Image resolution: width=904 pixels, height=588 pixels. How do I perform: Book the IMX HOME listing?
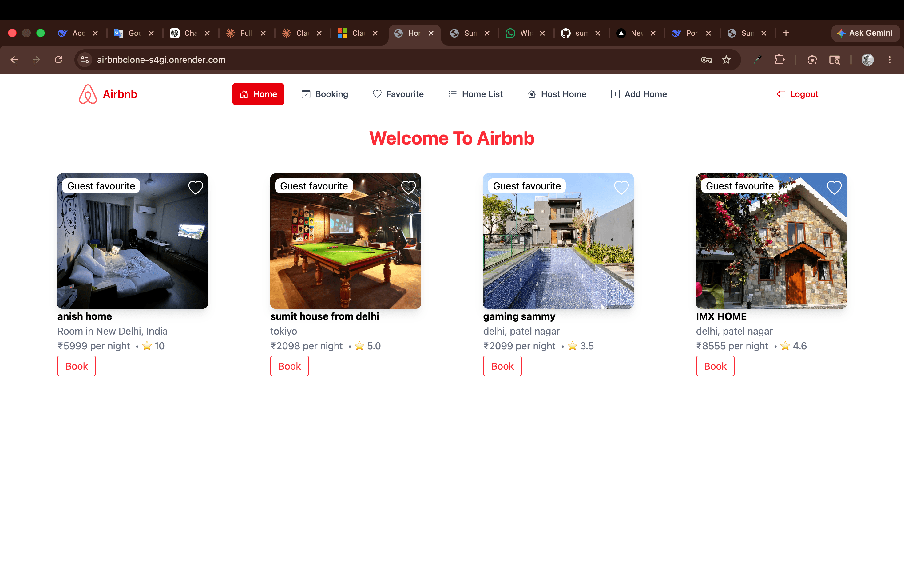pos(715,366)
